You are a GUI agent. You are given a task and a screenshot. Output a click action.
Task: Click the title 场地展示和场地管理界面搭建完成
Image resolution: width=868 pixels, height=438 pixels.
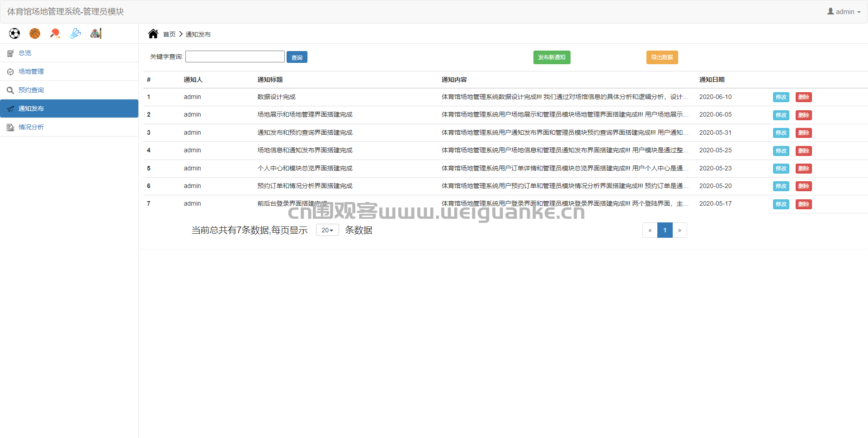pyautogui.click(x=305, y=114)
